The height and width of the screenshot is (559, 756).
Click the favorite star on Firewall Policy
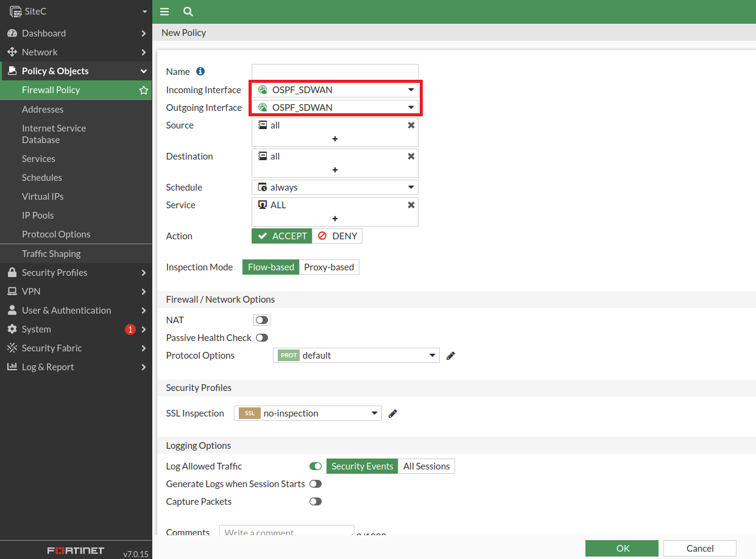[144, 90]
